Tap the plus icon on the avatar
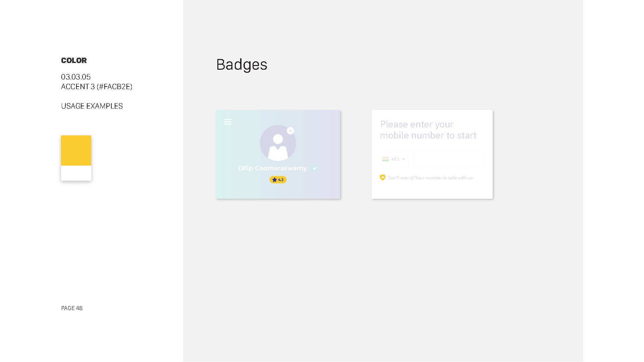Image resolution: width=644 pixels, height=362 pixels. [290, 131]
